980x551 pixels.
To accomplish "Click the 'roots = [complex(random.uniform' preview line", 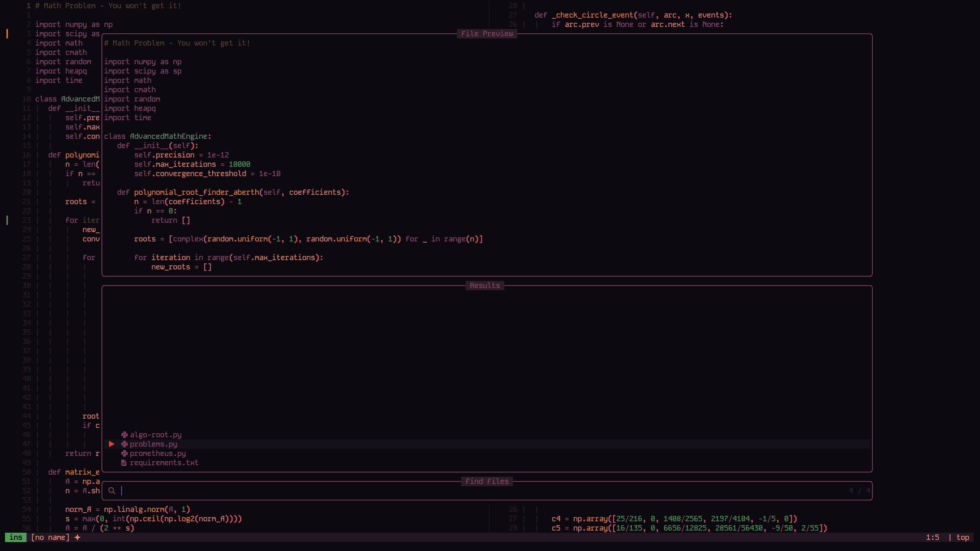I will coord(308,239).
